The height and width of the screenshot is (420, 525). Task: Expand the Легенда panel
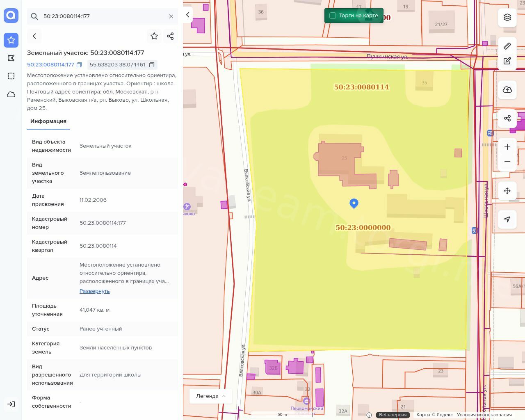click(211, 396)
